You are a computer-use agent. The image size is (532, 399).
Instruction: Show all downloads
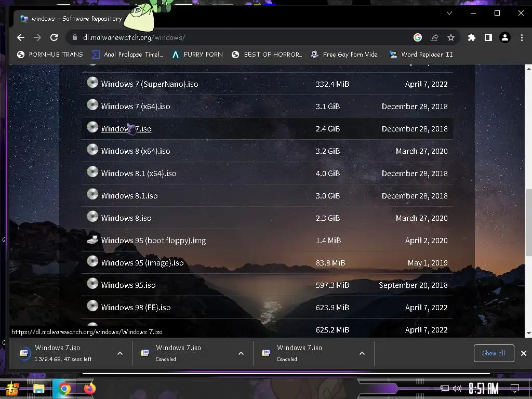[x=494, y=353]
